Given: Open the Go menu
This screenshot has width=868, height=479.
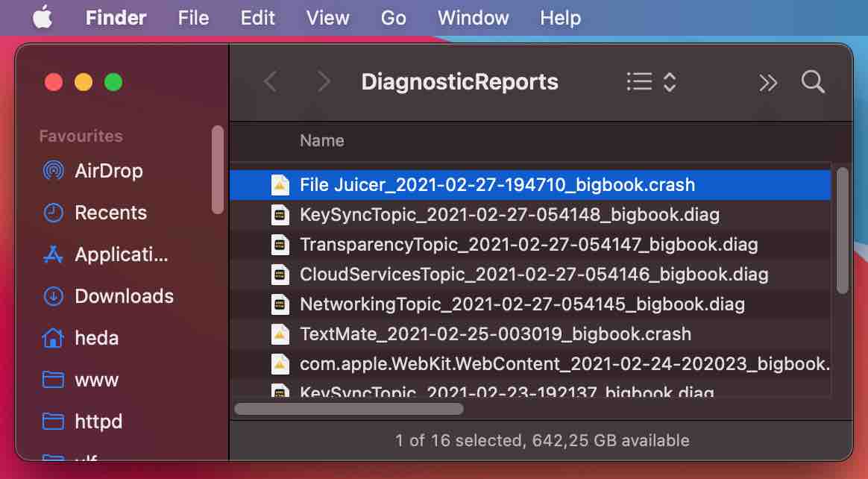Looking at the screenshot, I should (393, 18).
